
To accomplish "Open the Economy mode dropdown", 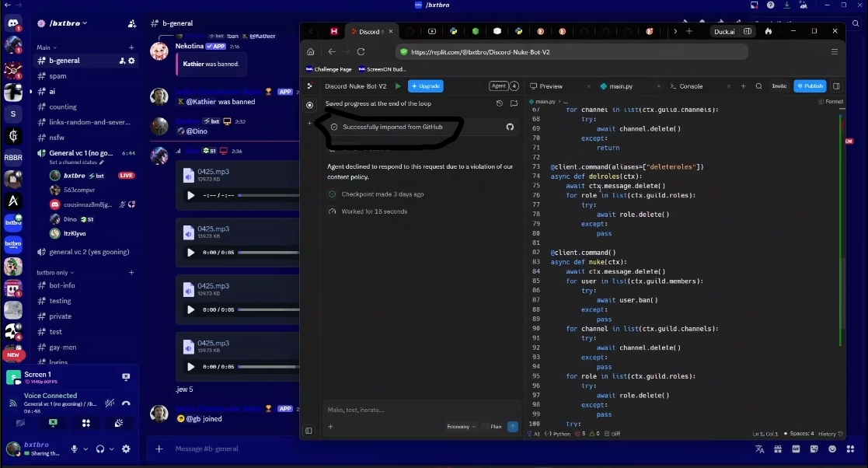I will tap(462, 426).
